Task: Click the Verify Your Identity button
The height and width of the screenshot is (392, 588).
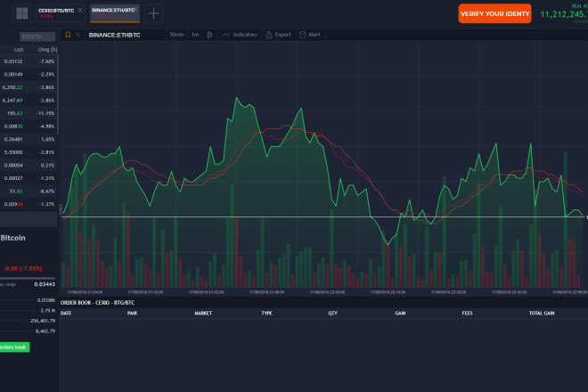Action: tap(494, 13)
